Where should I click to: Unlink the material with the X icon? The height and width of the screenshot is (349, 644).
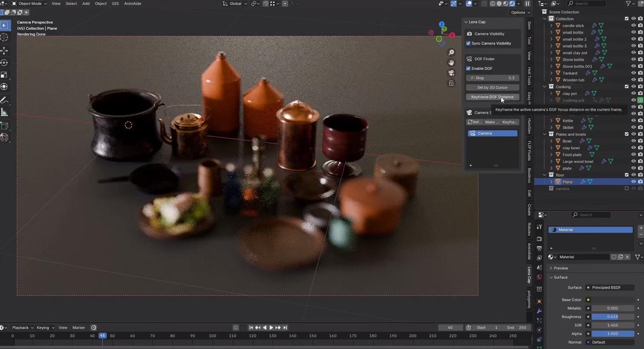[627, 257]
